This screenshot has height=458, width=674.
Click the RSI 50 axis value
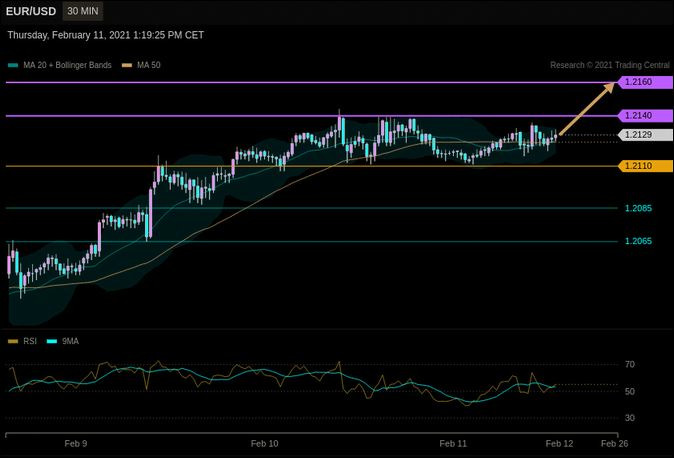point(630,391)
